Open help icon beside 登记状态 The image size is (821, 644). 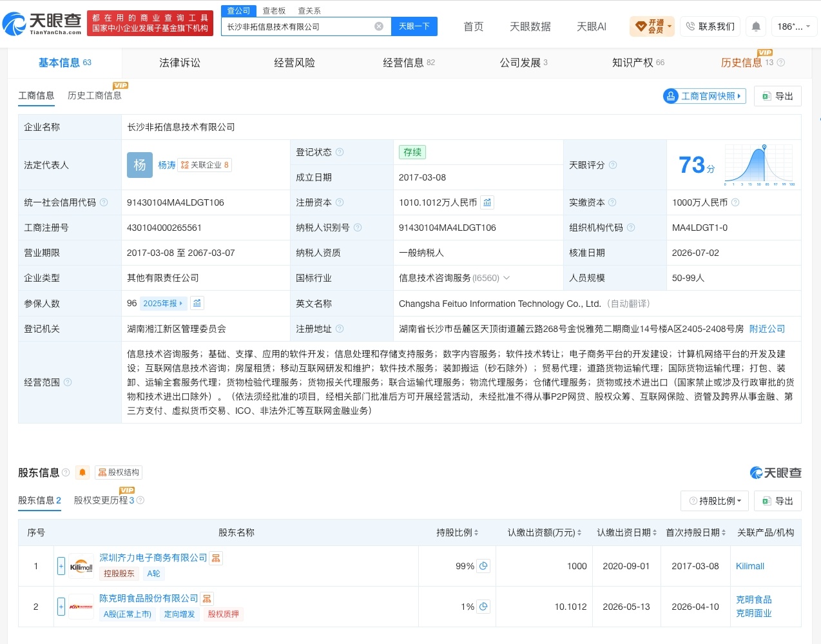(340, 152)
